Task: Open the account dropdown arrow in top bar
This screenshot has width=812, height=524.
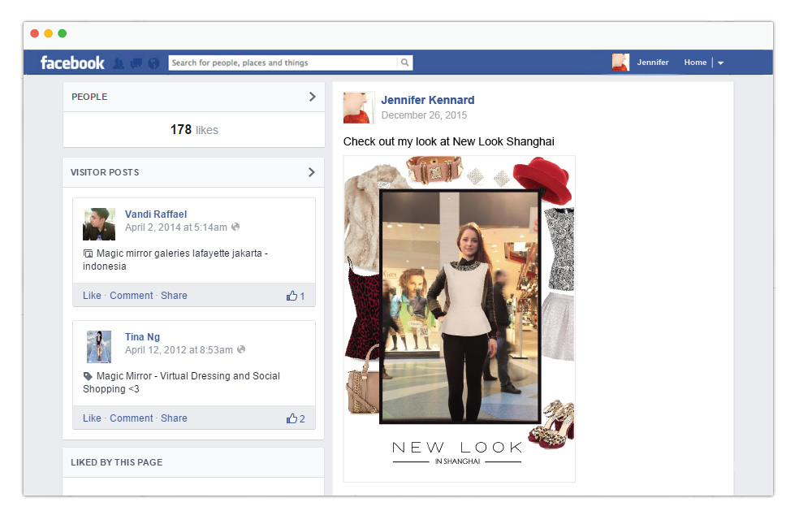Action: coord(720,63)
